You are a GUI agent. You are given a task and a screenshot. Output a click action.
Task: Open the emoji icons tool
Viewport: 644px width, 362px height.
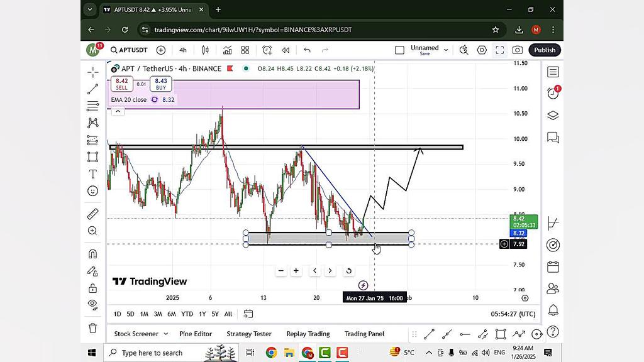click(93, 191)
